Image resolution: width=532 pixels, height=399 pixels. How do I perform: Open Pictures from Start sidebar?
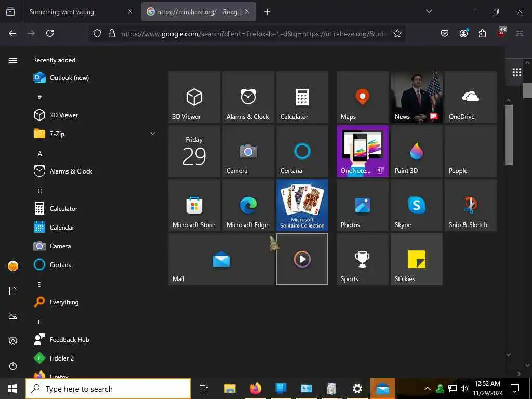pos(13,316)
